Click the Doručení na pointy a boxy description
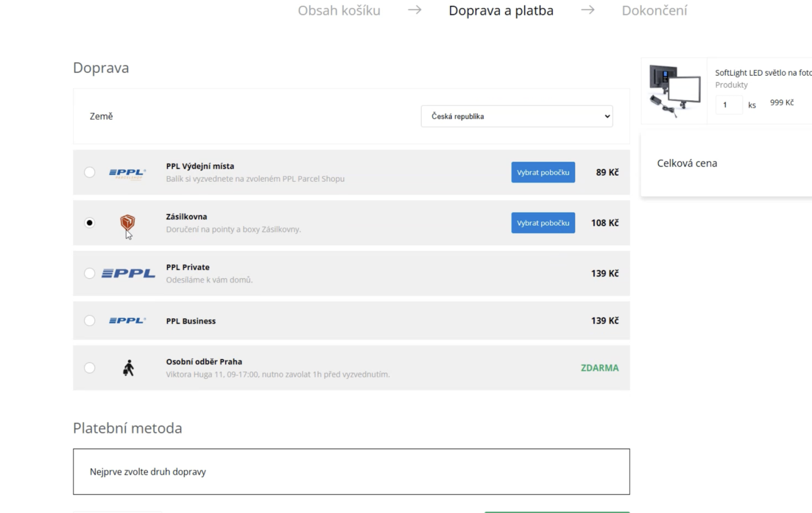 coord(233,229)
